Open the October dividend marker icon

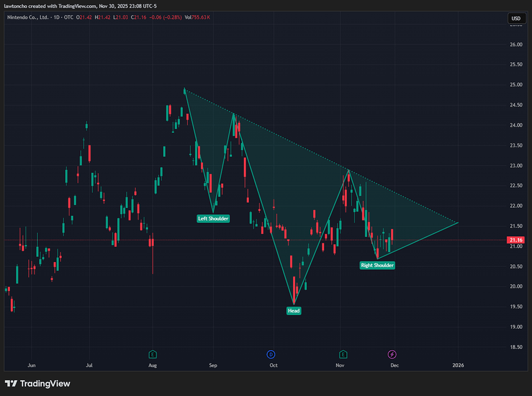270,354
